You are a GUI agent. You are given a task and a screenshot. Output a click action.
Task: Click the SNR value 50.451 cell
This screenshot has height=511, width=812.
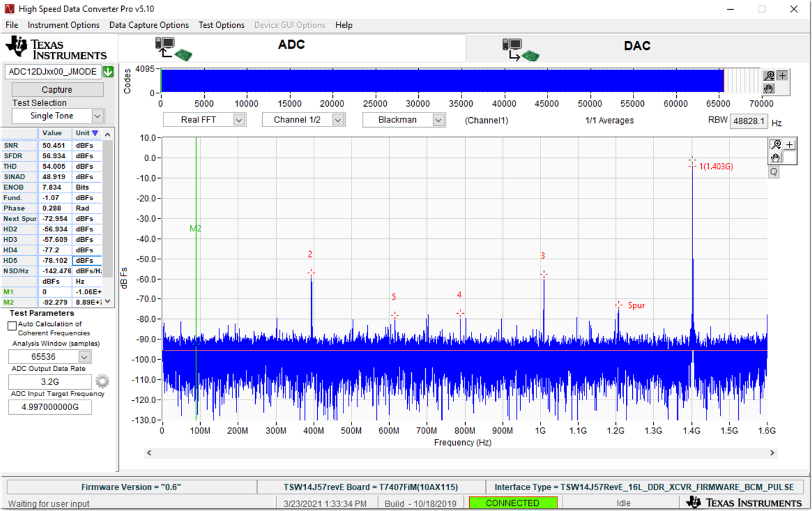coord(55,146)
